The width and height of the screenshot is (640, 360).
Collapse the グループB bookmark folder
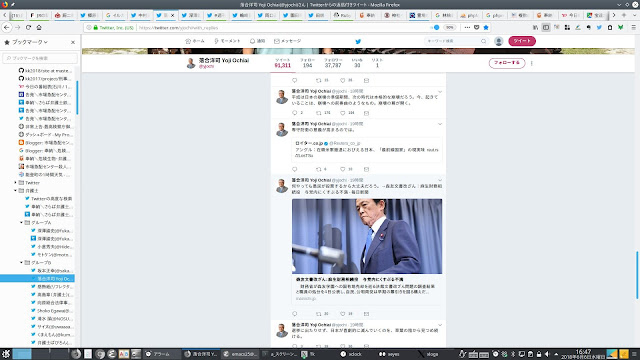[21, 262]
